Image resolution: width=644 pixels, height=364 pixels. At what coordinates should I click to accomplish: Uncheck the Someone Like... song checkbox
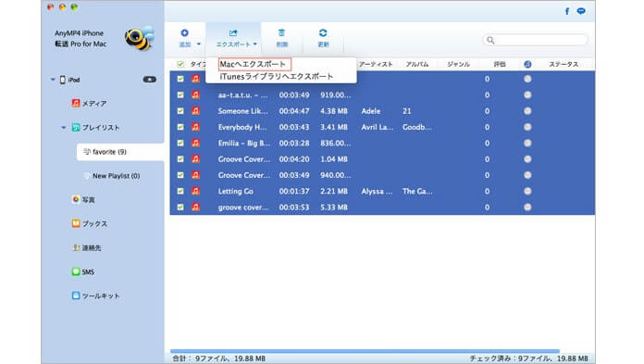[180, 111]
